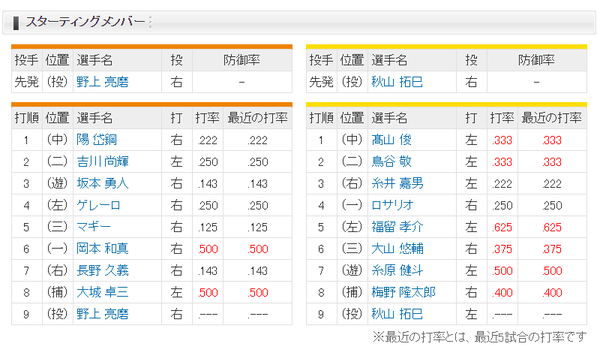Image resolution: width=600 pixels, height=362 pixels.
Task: Select 糸原 健斗's recent average .500
Action: click(552, 271)
